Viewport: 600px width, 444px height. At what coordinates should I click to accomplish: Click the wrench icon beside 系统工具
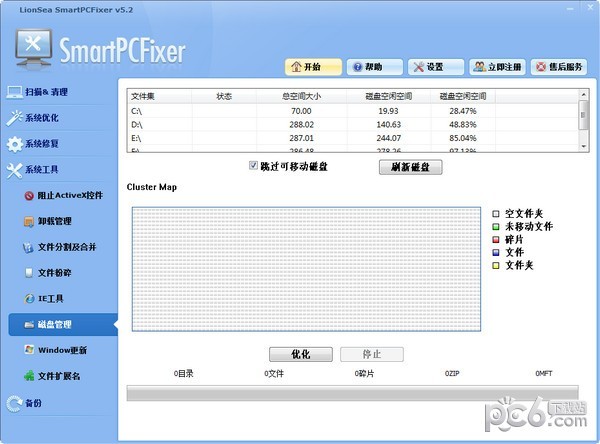pyautogui.click(x=15, y=170)
